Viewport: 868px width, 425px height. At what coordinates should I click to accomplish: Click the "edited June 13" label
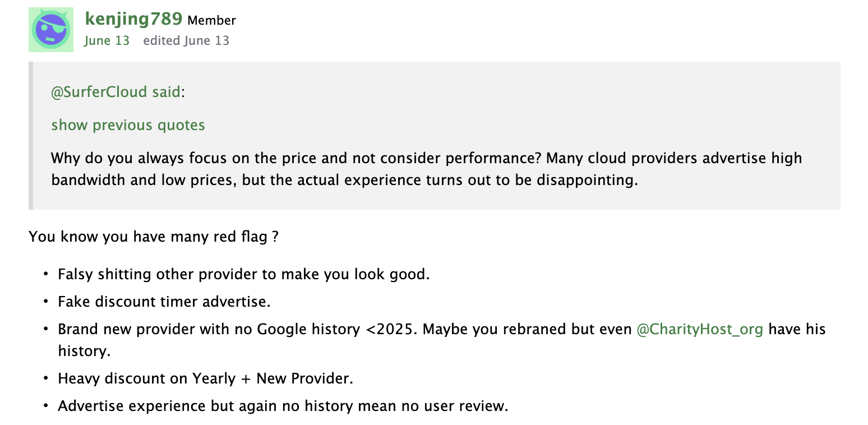point(186,41)
